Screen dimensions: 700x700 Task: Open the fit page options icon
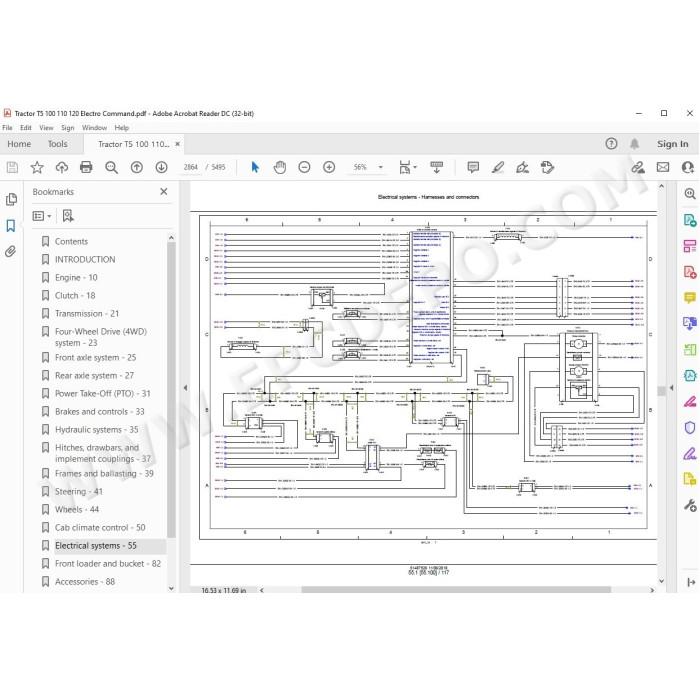tap(407, 167)
